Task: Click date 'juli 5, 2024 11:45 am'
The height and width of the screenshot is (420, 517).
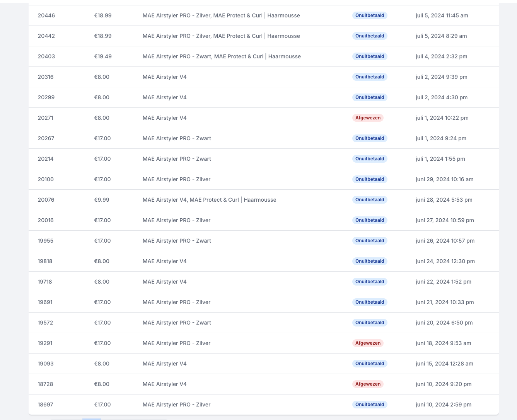Action: (x=442, y=15)
